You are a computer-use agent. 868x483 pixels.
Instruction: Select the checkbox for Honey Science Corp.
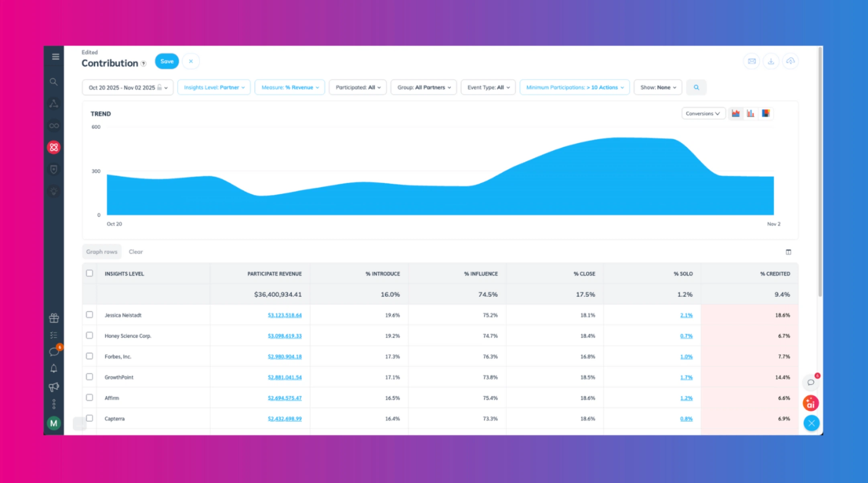coord(90,336)
